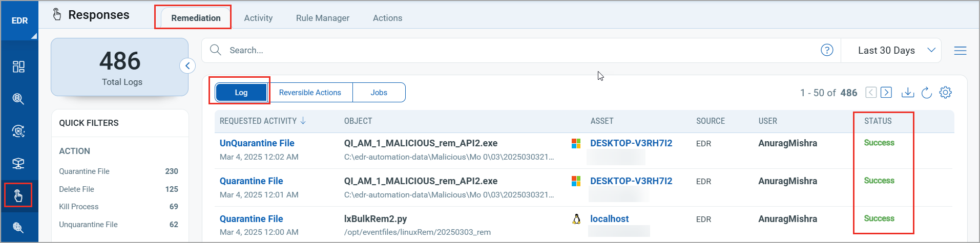Open the hamburger menu icon

[960, 51]
